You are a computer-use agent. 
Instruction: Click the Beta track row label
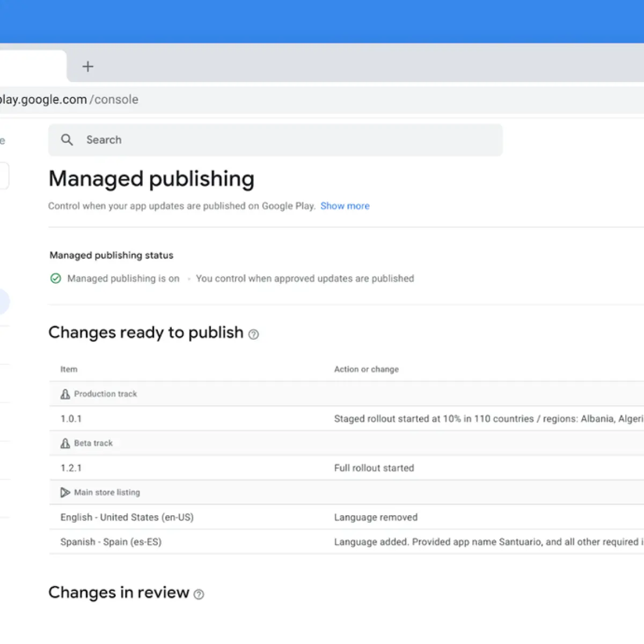point(93,443)
